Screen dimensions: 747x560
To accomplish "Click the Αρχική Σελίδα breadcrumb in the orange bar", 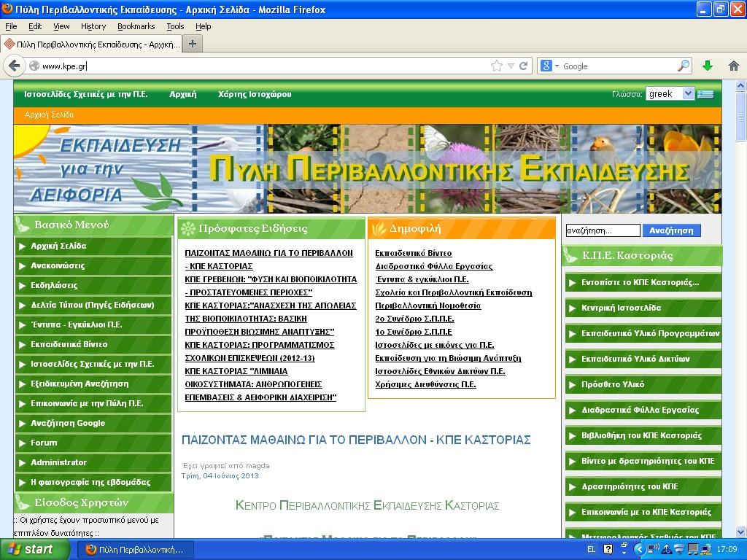I will [x=49, y=114].
